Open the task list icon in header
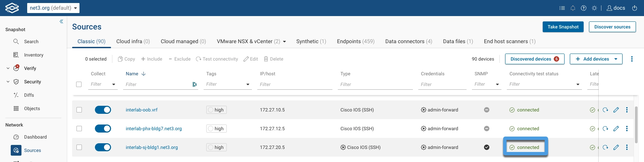This screenshot has height=162, width=644. [562, 8]
